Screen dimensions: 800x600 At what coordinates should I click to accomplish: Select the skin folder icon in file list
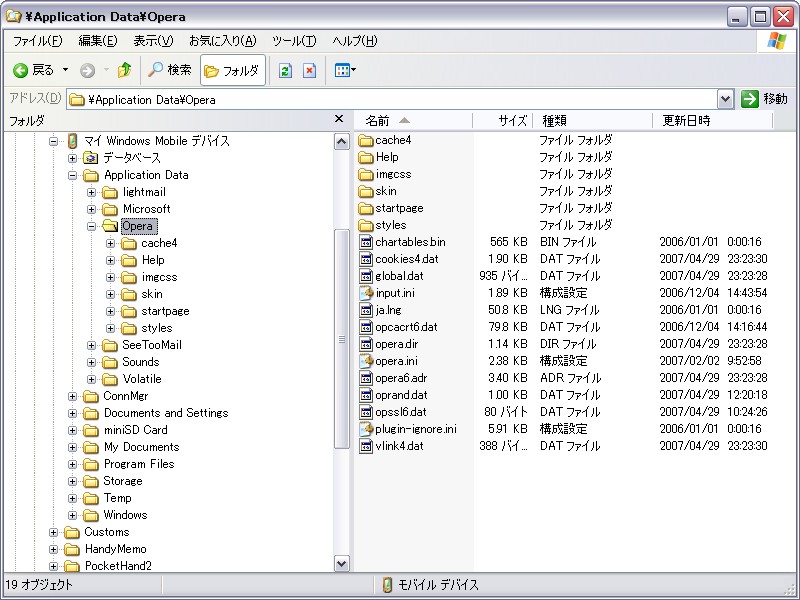click(x=366, y=191)
